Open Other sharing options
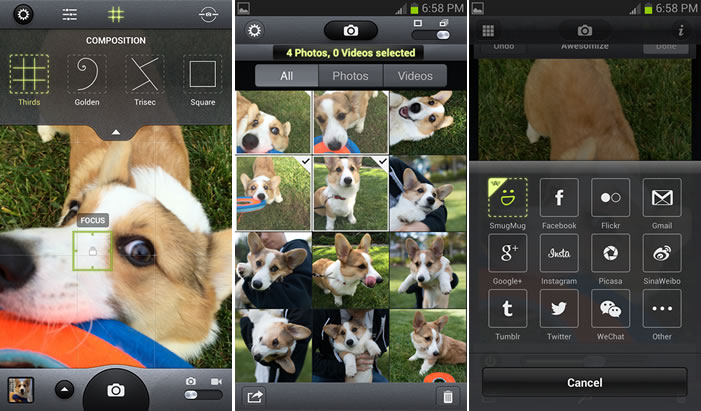 point(662,314)
